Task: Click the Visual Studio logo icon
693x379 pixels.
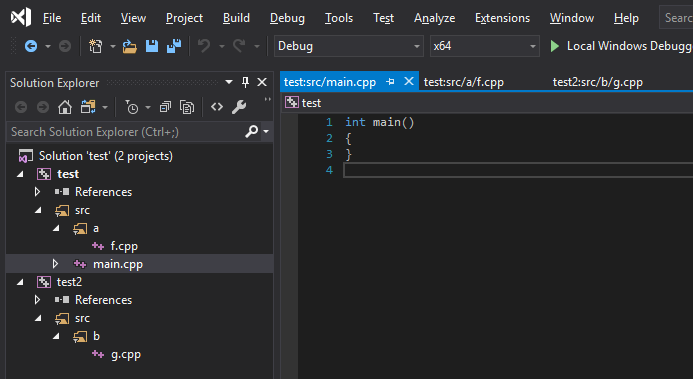Action: [21, 18]
